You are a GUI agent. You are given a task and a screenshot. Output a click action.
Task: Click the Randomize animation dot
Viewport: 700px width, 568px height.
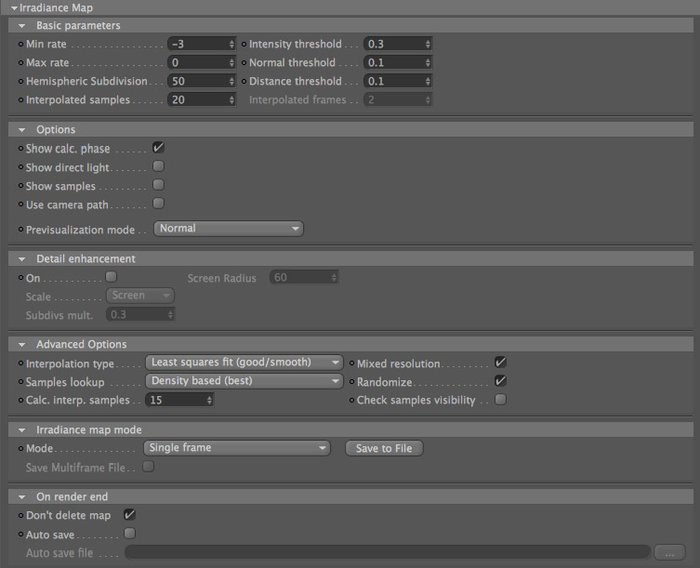click(x=352, y=382)
